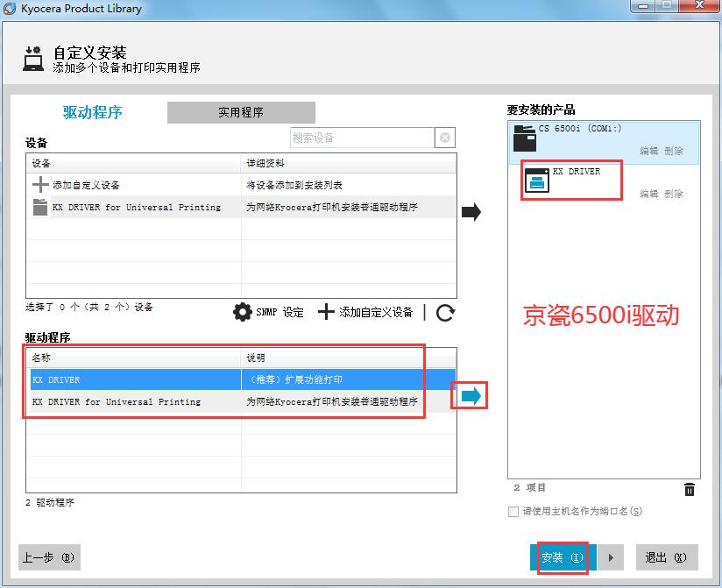The width and height of the screenshot is (722, 588).
Task: Select the KX DRIVER for Universal Printing device folder icon
Action: click(x=40, y=207)
